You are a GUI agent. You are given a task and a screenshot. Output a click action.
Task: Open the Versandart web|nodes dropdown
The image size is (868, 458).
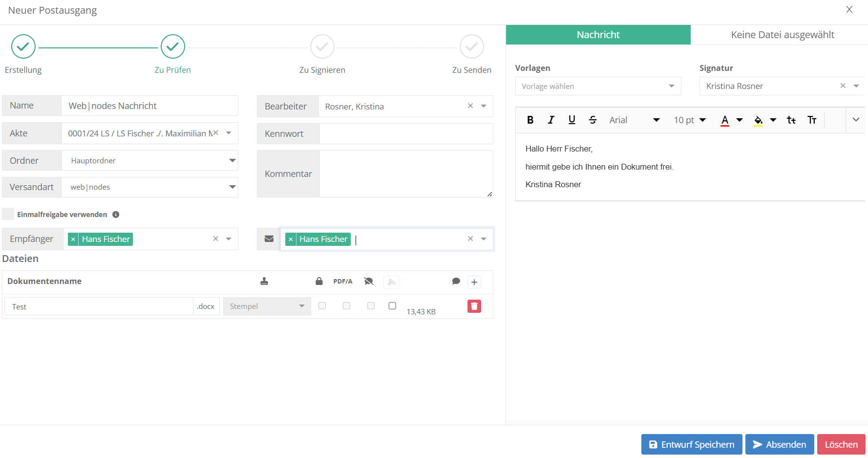coord(232,187)
